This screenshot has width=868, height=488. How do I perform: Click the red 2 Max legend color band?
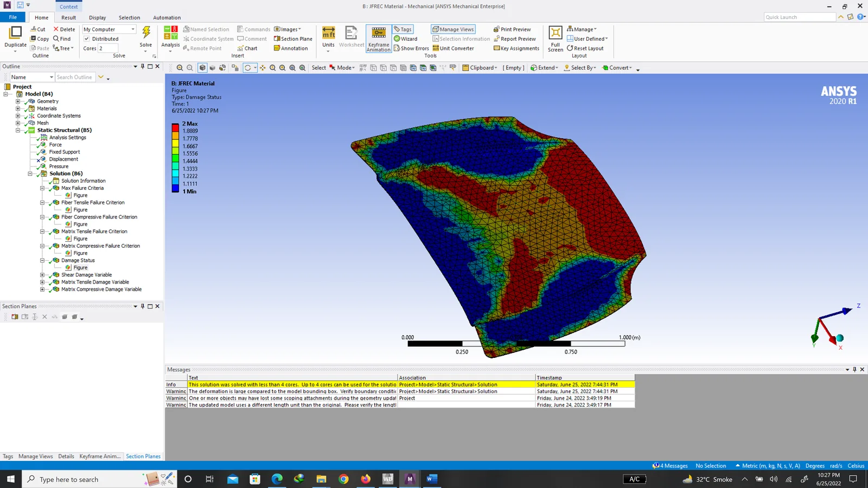pos(175,127)
